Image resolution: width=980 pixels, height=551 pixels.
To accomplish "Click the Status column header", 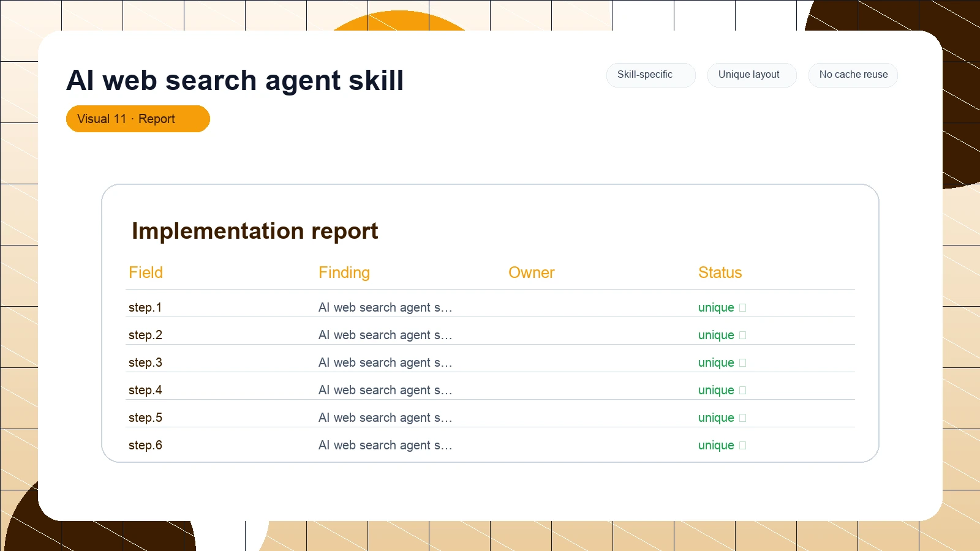I will [720, 272].
